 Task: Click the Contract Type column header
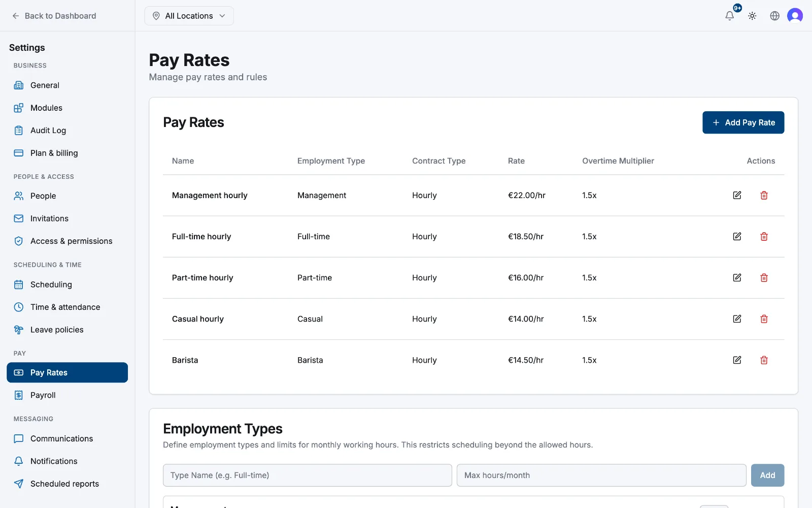[x=438, y=161]
